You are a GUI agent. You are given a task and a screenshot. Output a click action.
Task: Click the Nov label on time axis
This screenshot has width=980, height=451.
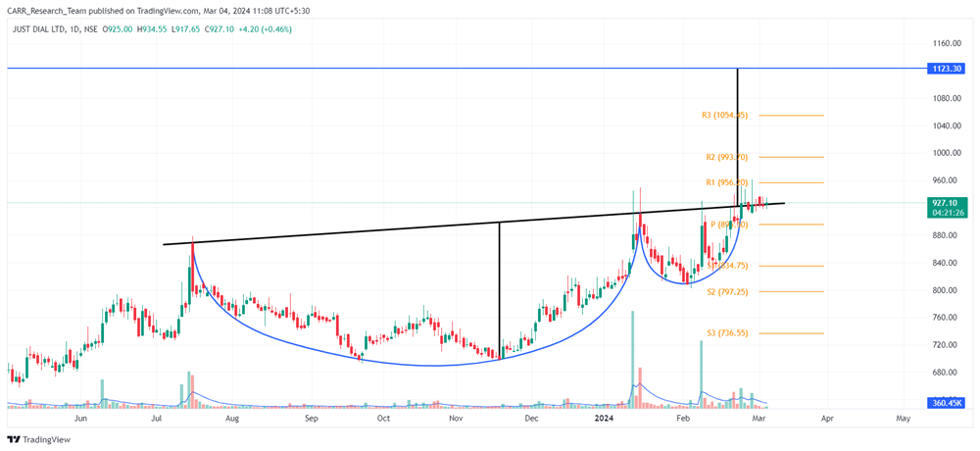click(x=457, y=418)
